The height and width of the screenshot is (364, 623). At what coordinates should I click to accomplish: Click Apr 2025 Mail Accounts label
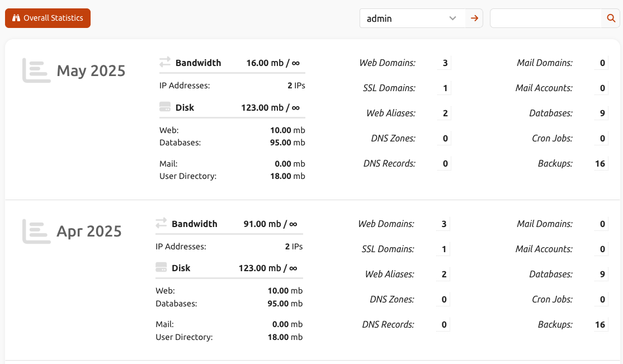pyautogui.click(x=544, y=249)
